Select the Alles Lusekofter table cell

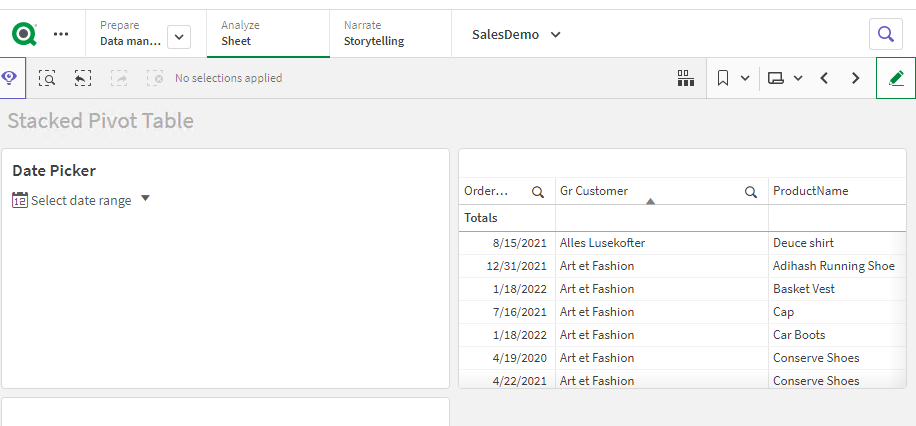pos(602,243)
